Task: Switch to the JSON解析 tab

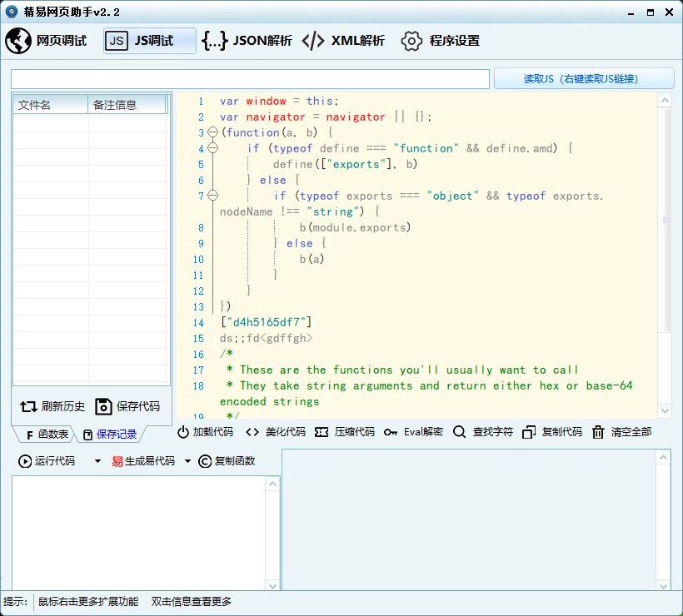Action: (x=247, y=41)
